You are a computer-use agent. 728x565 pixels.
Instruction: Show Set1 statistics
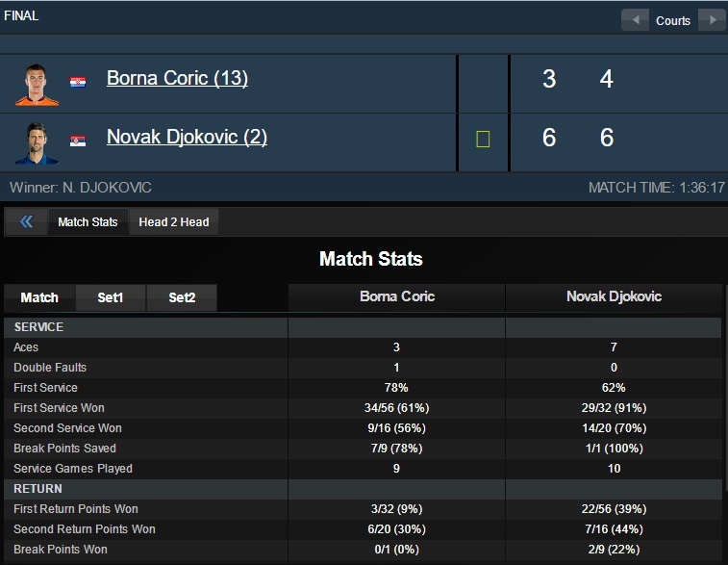coord(111,297)
